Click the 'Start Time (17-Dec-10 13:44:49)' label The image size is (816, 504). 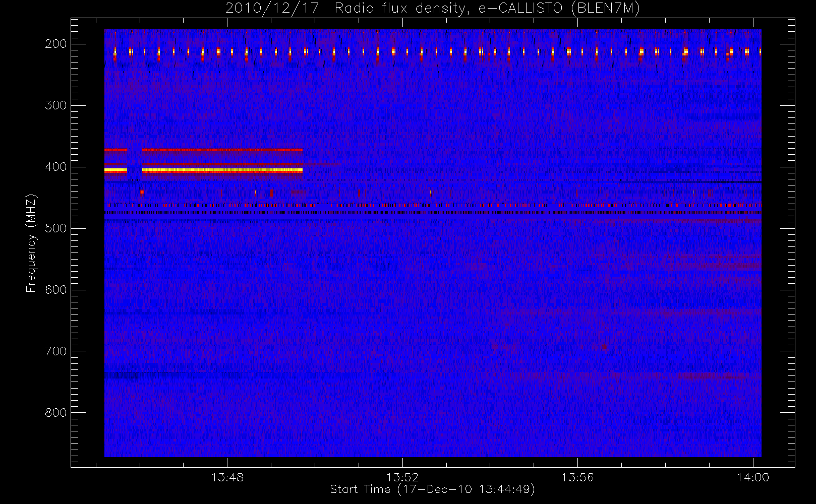(x=432, y=489)
